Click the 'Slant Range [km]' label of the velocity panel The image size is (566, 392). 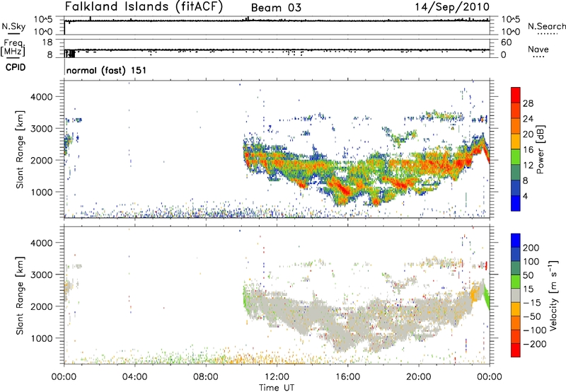[x=20, y=296]
